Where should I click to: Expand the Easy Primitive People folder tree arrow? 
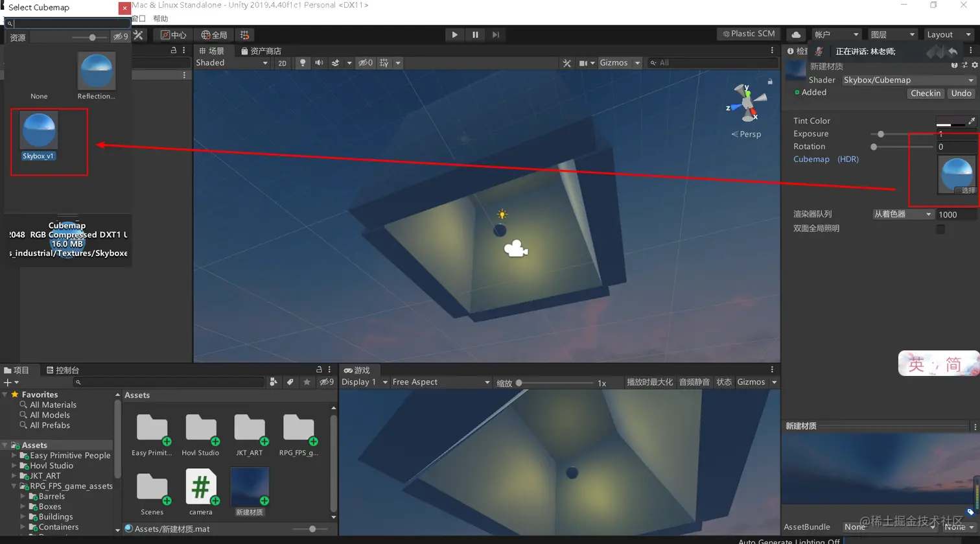[x=14, y=455]
